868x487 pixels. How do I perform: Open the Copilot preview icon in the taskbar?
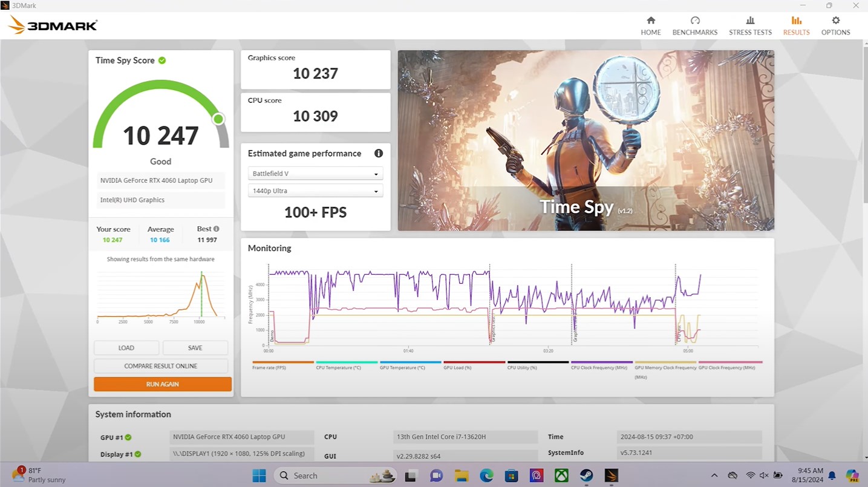[x=852, y=476]
